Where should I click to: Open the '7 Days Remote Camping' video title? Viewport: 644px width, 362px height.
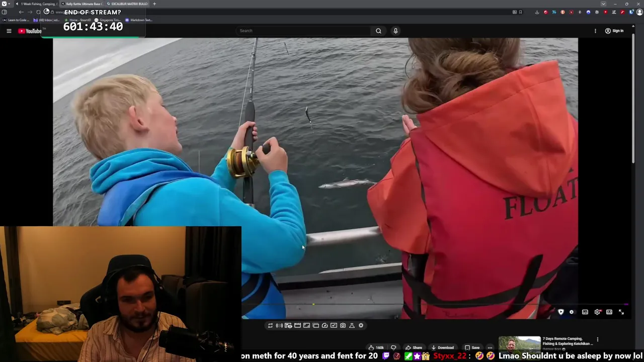(x=568, y=341)
